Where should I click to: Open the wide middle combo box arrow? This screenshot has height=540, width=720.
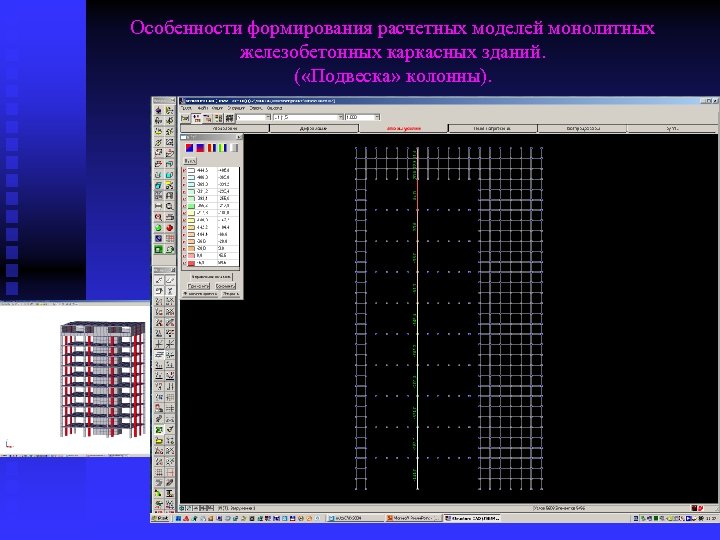340,118
